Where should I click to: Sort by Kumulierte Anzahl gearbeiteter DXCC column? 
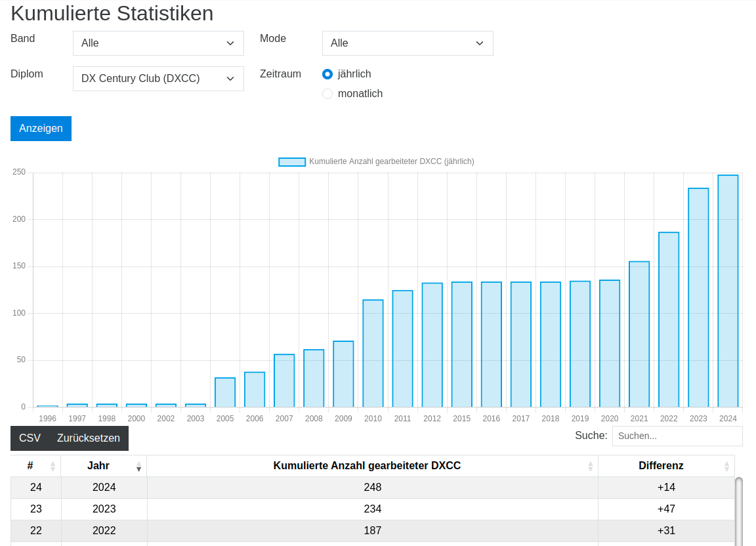pyautogui.click(x=590, y=466)
